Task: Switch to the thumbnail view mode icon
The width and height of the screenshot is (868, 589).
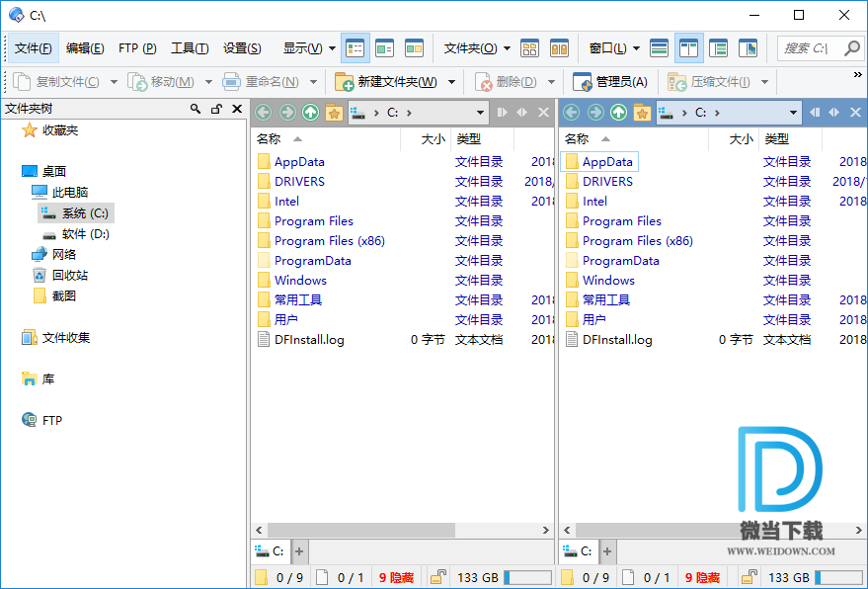Action: [414, 48]
